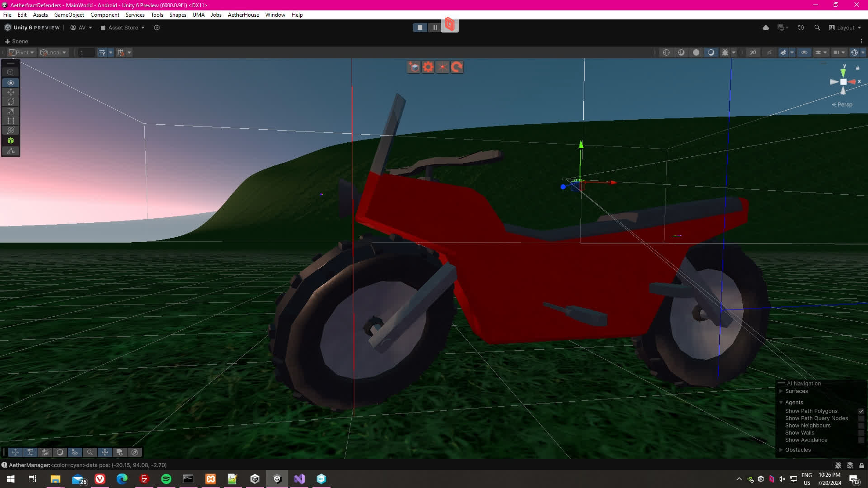Toggle the 2D scene view mode

tap(753, 52)
